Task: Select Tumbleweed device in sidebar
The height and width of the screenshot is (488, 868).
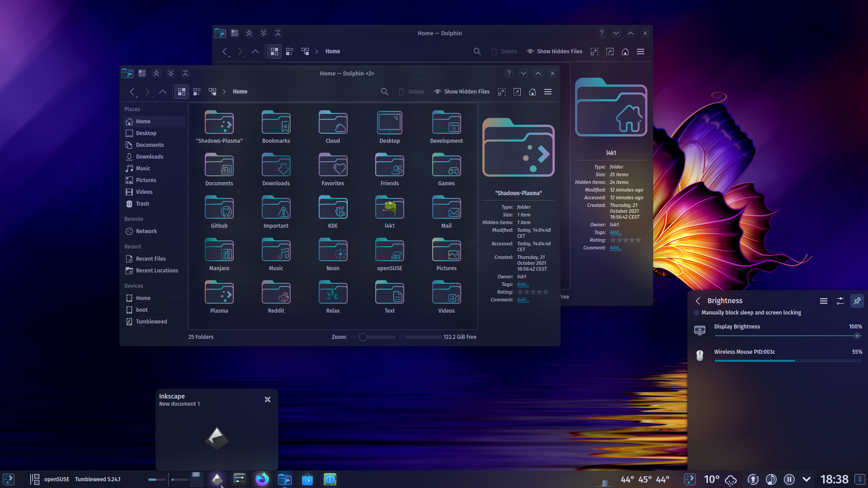Action: 154,322
